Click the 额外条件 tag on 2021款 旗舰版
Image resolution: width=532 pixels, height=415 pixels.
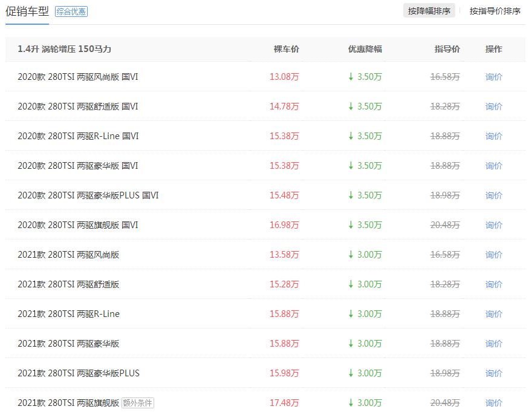[x=138, y=403]
